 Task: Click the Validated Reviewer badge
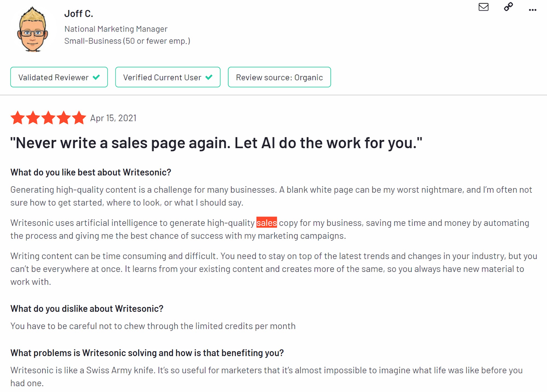(59, 77)
